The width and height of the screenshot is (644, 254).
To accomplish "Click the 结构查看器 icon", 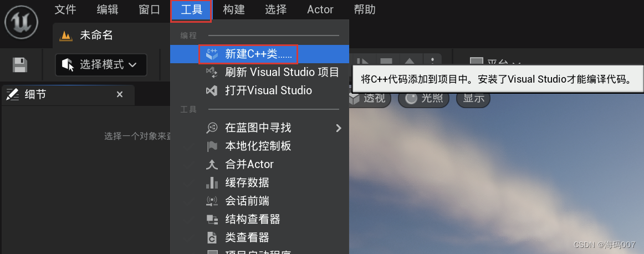I will 212,220.
